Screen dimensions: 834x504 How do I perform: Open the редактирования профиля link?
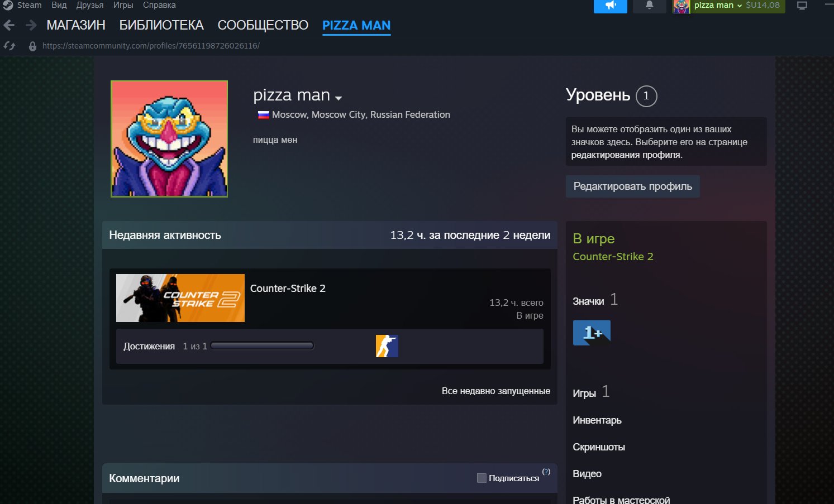(626, 155)
